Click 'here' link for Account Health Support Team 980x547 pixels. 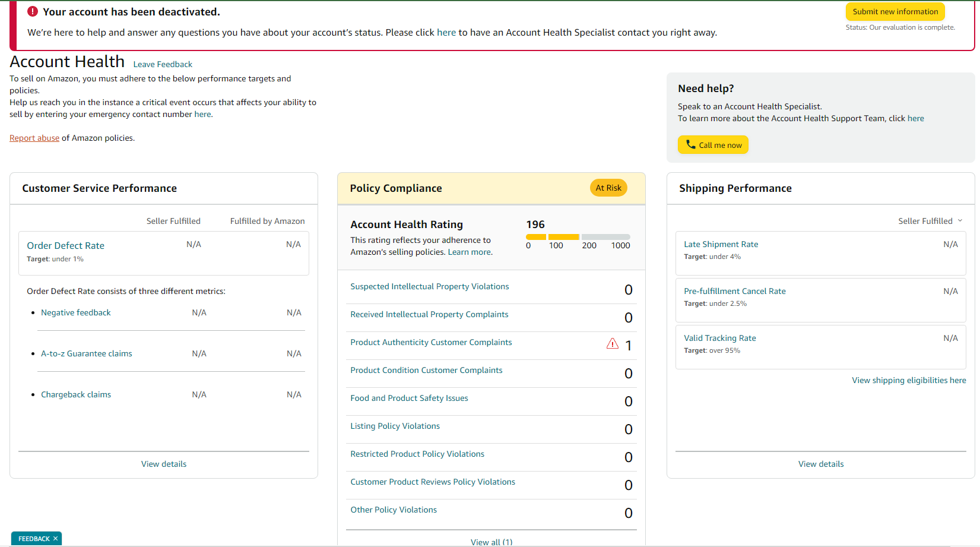pyautogui.click(x=915, y=118)
